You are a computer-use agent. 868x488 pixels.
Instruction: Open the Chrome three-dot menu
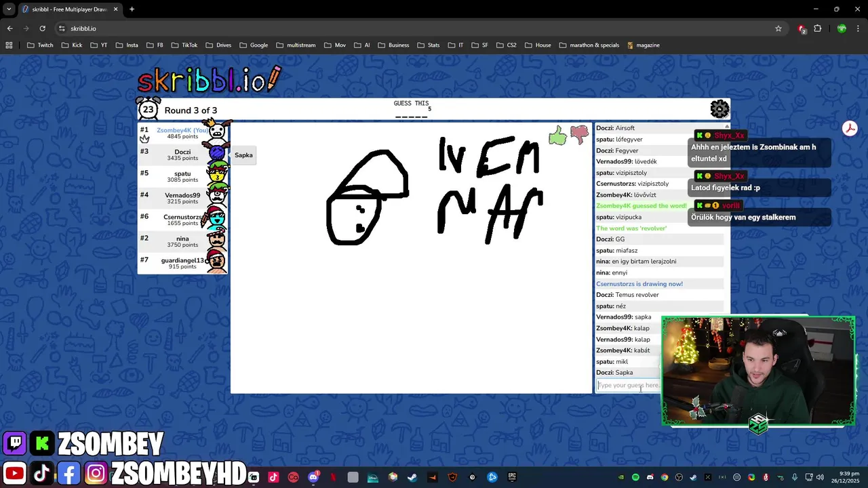coord(859,28)
